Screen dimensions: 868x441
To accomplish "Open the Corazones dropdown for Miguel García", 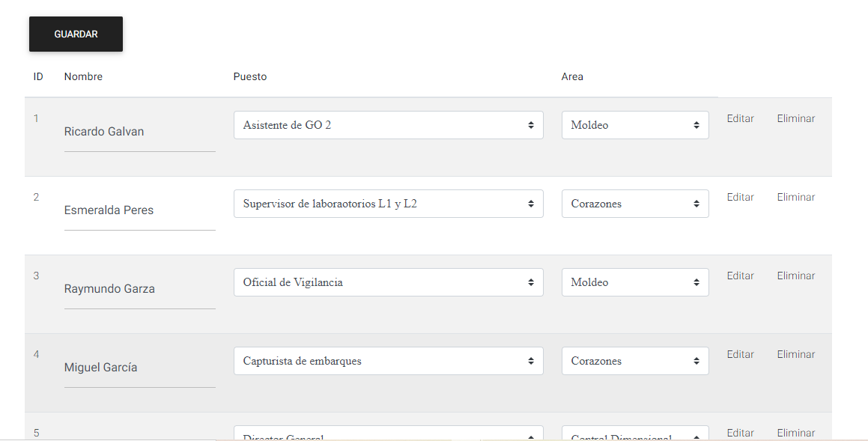I will [x=634, y=361].
